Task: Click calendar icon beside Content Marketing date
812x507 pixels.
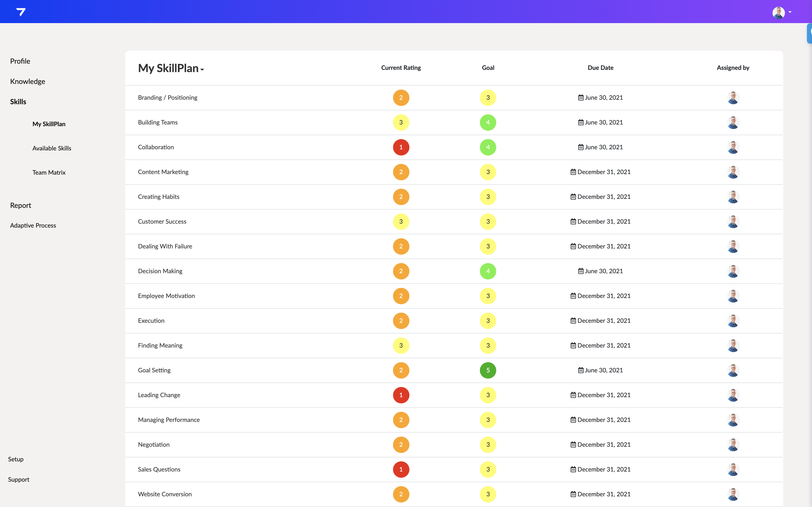Action: (x=573, y=172)
